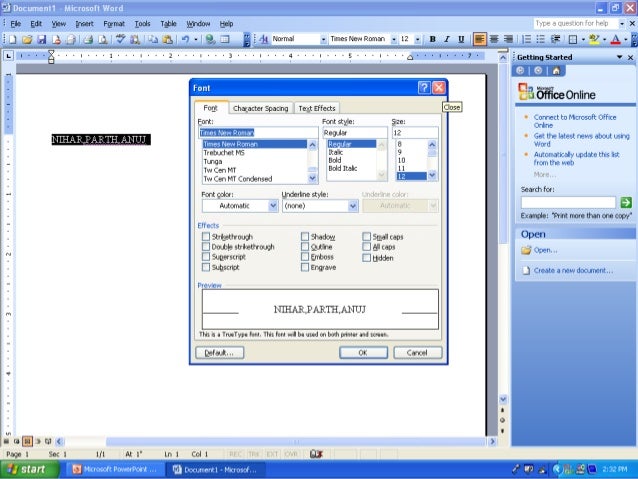Click the Center alignment toolbar icon
Image resolution: width=638 pixels, height=479 pixels.
pos(494,39)
